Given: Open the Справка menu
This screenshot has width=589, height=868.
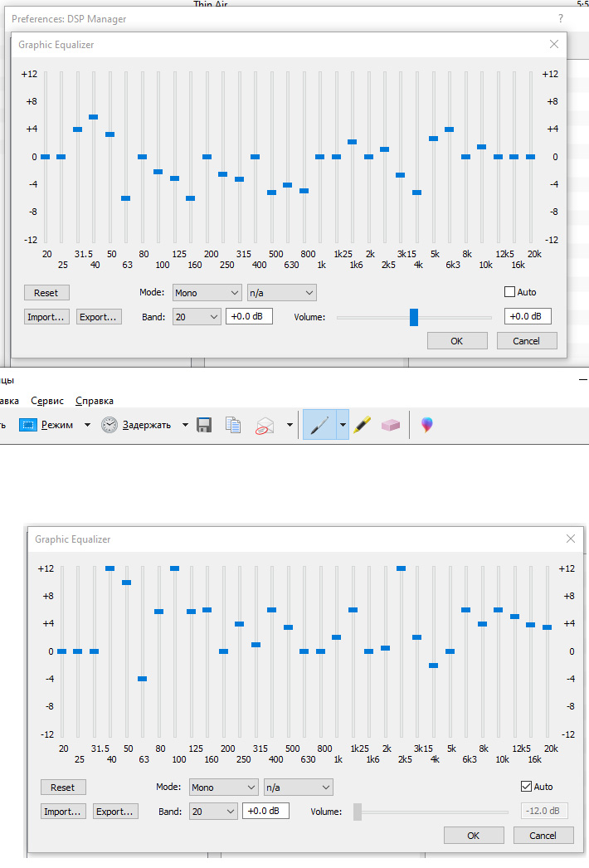Looking at the screenshot, I should click(x=94, y=401).
